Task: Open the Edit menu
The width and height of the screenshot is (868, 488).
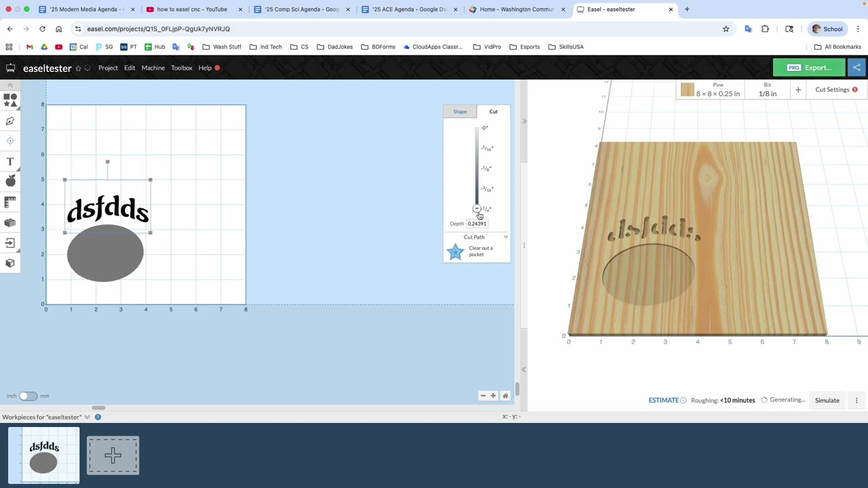Action: 130,68
